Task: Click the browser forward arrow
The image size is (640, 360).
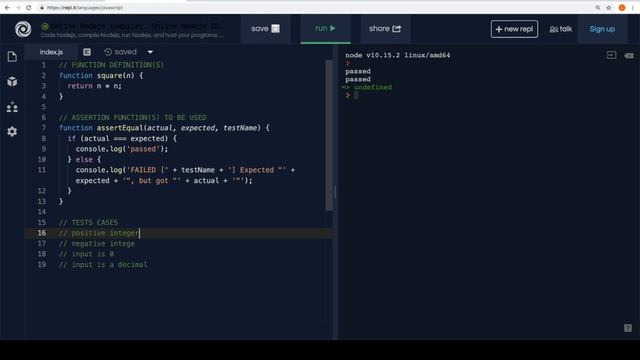Action: point(18,7)
